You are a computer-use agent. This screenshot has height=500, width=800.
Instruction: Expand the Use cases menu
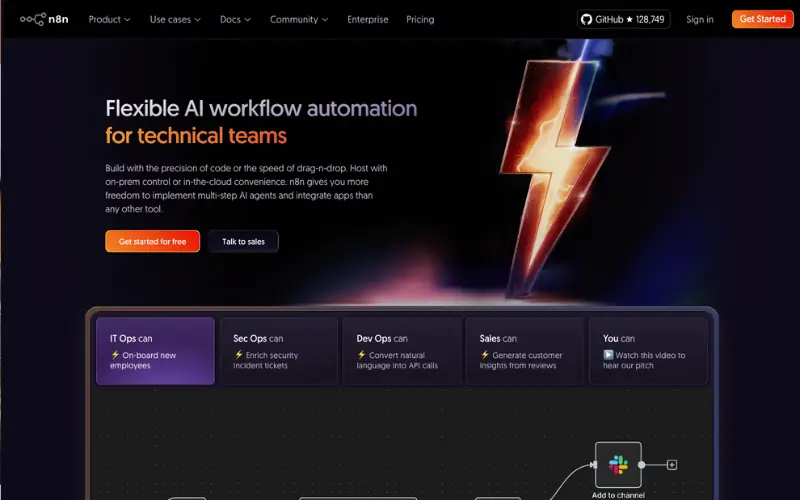(175, 19)
